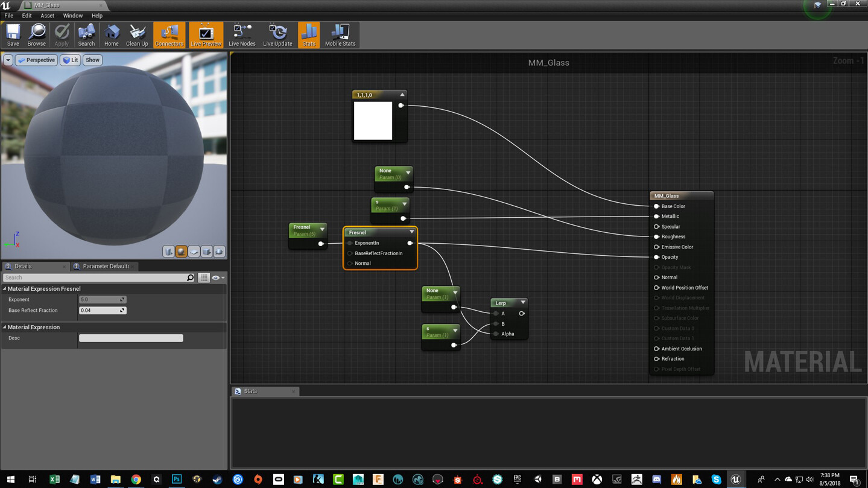Switch to the Details tab
Viewport: 868px width, 488px height.
23,266
